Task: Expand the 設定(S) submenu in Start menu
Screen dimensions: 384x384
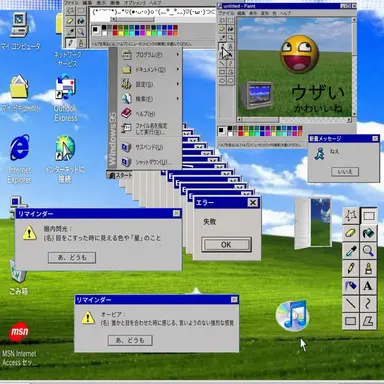Action: pyautogui.click(x=150, y=84)
